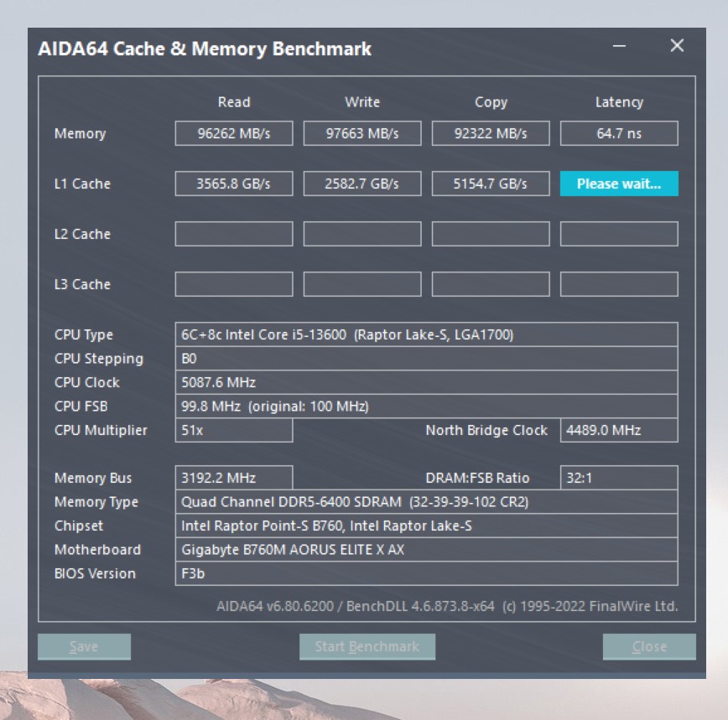Click the CPU Stepping value B0
Image resolution: width=728 pixels, height=720 pixels.
[426, 359]
